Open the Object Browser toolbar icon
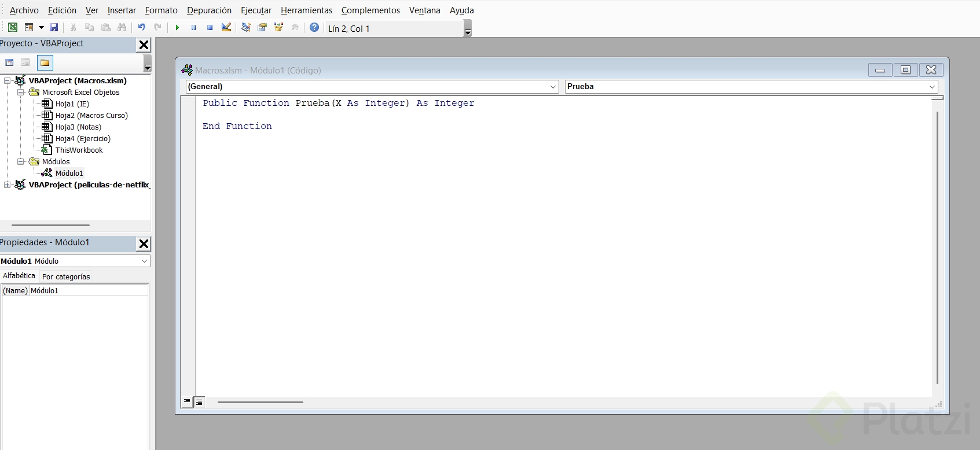The height and width of the screenshot is (450, 980). click(278, 27)
